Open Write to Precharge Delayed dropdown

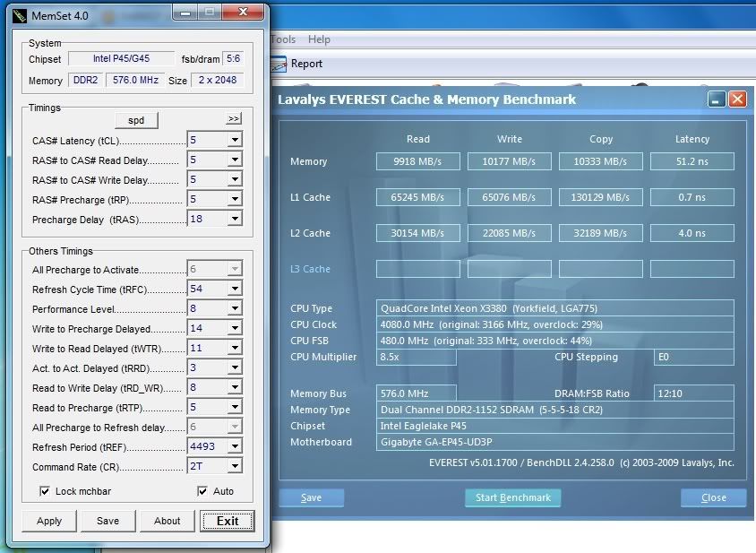click(235, 329)
